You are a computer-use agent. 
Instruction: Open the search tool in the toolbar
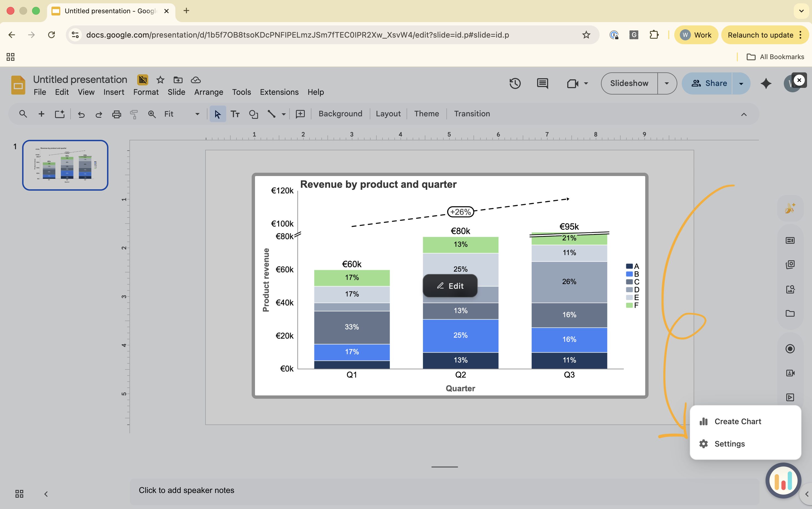click(x=23, y=114)
